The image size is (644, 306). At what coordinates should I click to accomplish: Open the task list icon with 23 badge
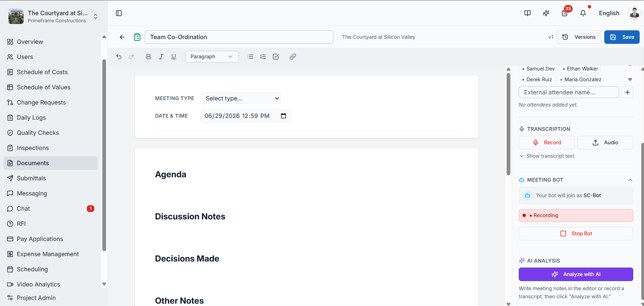pyautogui.click(x=565, y=13)
